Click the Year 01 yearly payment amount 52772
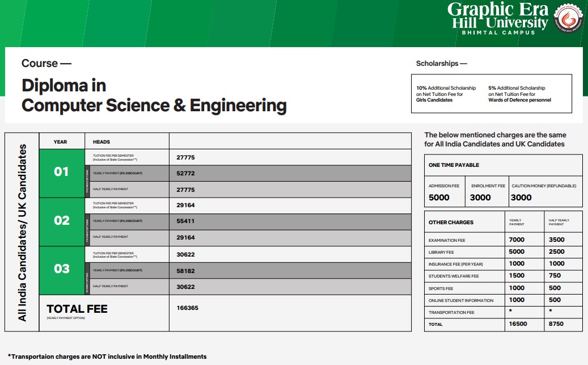The height and width of the screenshot is (365, 588). click(x=185, y=174)
